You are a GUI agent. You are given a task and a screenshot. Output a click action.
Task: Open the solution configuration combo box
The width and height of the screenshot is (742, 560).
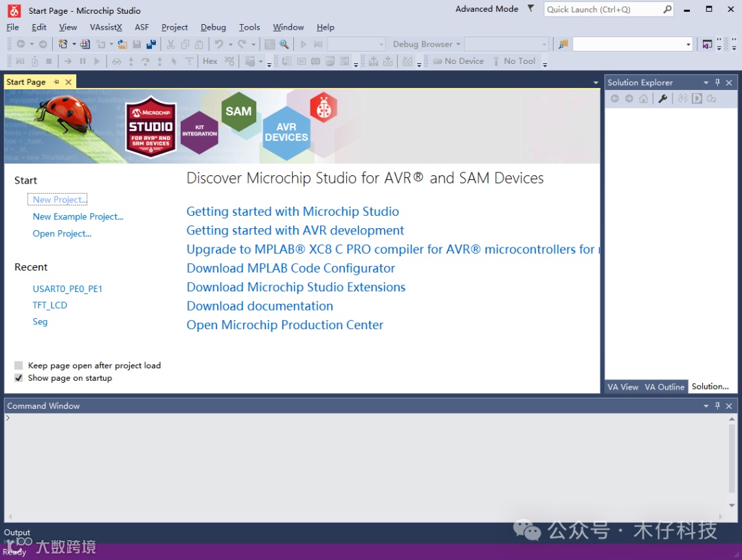tap(357, 44)
